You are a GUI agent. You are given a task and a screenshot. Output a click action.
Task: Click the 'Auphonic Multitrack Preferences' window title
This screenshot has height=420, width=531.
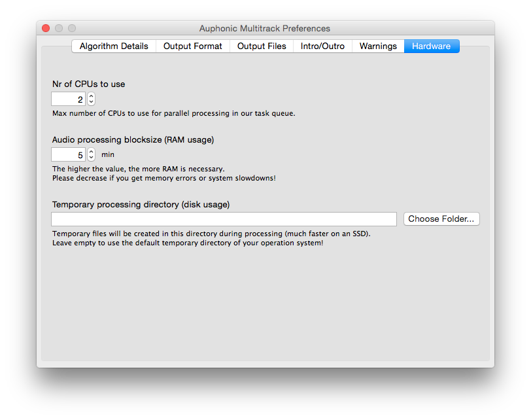tap(264, 28)
